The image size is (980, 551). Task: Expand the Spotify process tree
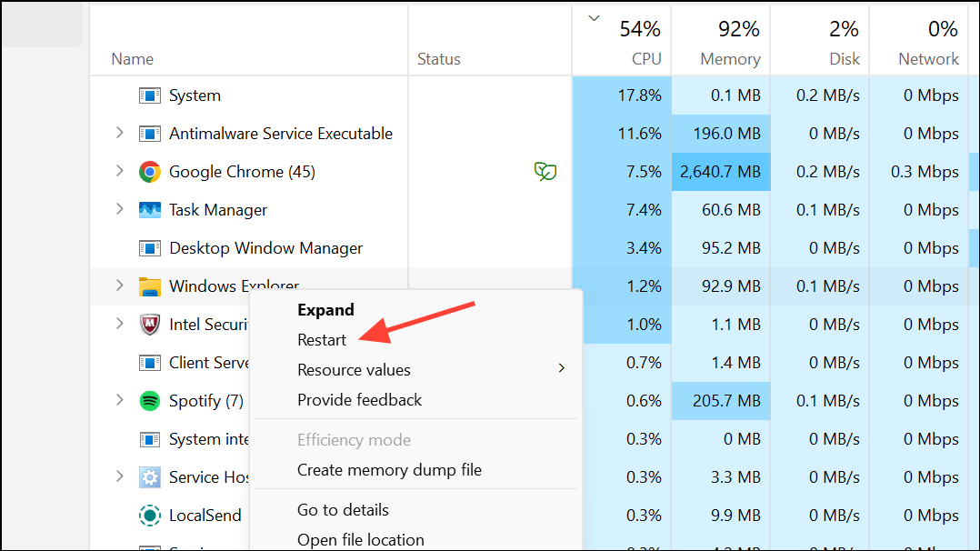pos(119,400)
